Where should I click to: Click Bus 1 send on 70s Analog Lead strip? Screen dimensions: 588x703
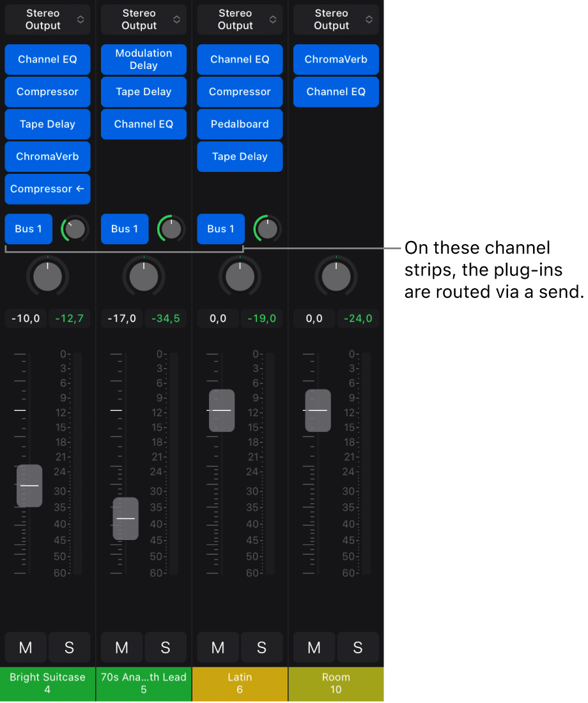pyautogui.click(x=125, y=229)
